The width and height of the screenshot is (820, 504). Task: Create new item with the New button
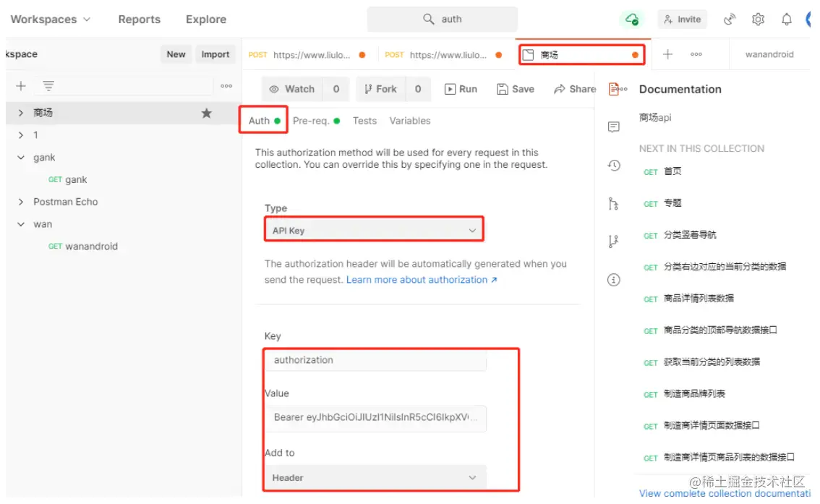pyautogui.click(x=176, y=54)
